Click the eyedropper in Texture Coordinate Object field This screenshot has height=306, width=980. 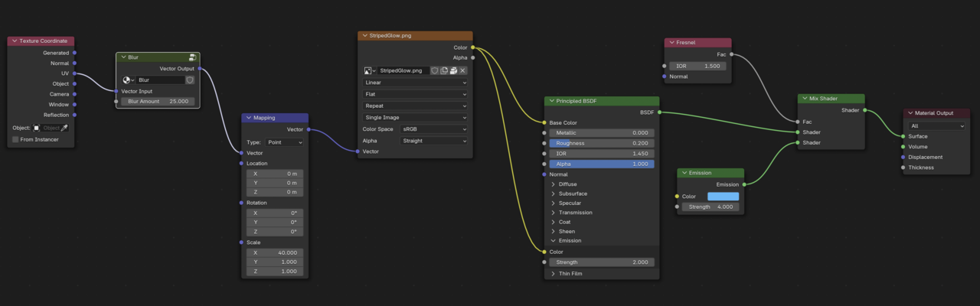(x=64, y=128)
